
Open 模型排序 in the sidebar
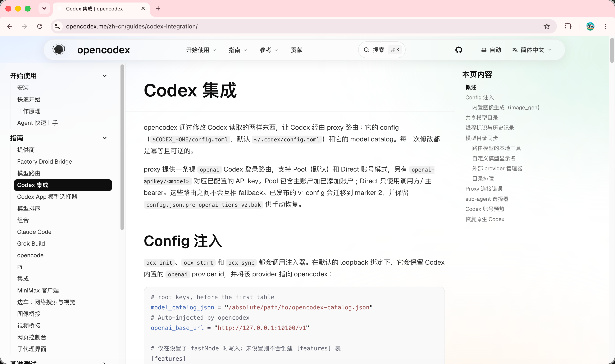coord(29,209)
